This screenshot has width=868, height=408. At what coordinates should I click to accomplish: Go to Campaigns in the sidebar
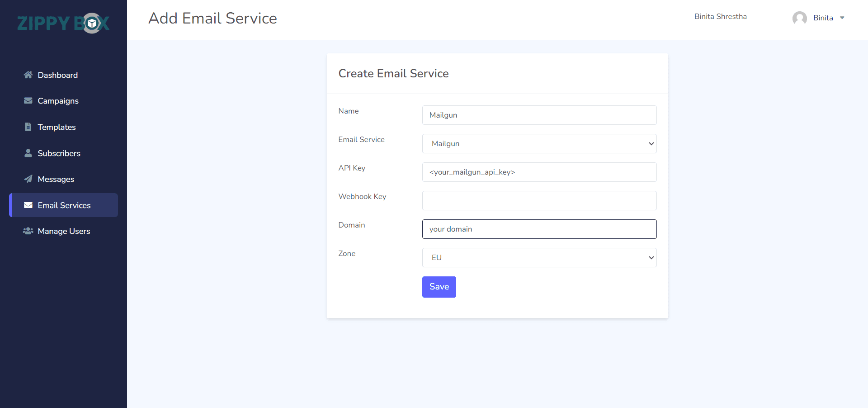pyautogui.click(x=63, y=101)
